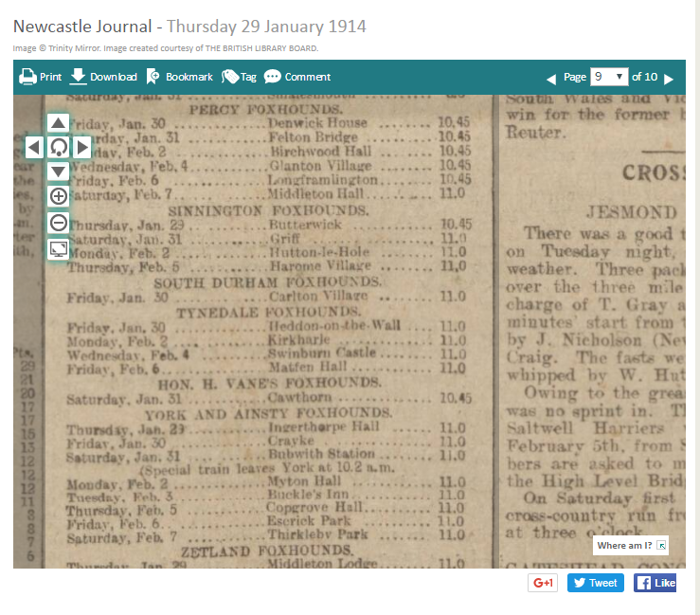The width and height of the screenshot is (700, 615).
Task: Share the page via Tweet button
Action: (595, 583)
